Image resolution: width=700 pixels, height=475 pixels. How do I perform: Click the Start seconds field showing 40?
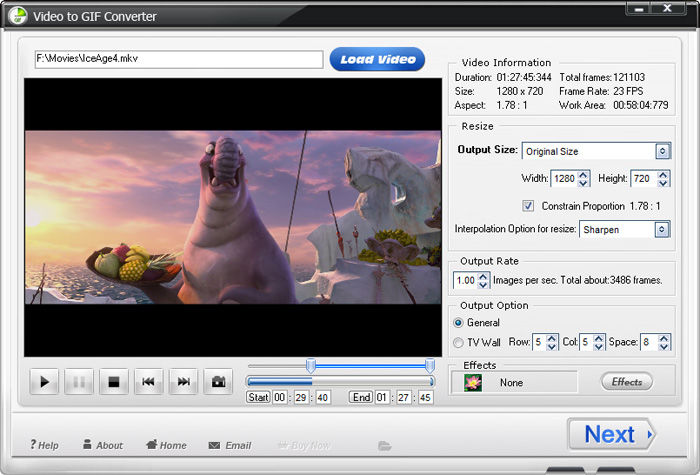322,397
